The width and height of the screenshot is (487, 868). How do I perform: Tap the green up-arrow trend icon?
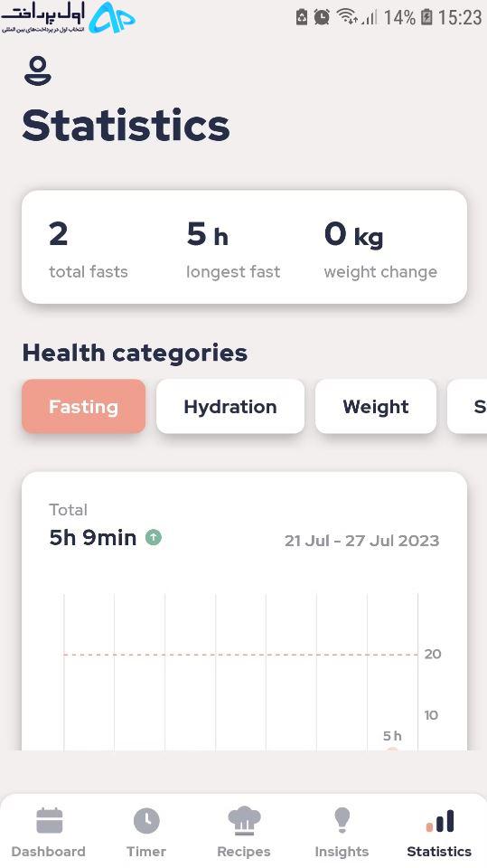click(x=154, y=537)
